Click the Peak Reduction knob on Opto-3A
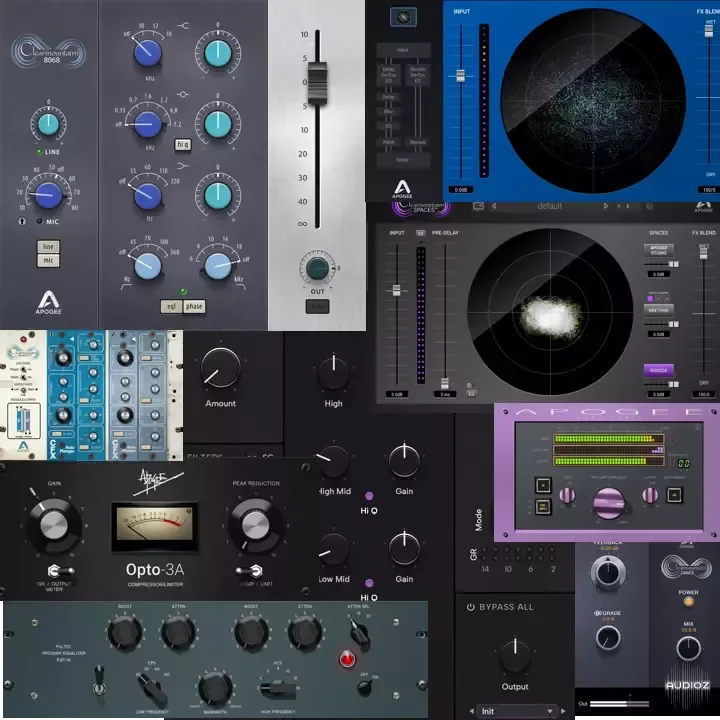Image resolution: width=720 pixels, height=720 pixels. click(256, 524)
